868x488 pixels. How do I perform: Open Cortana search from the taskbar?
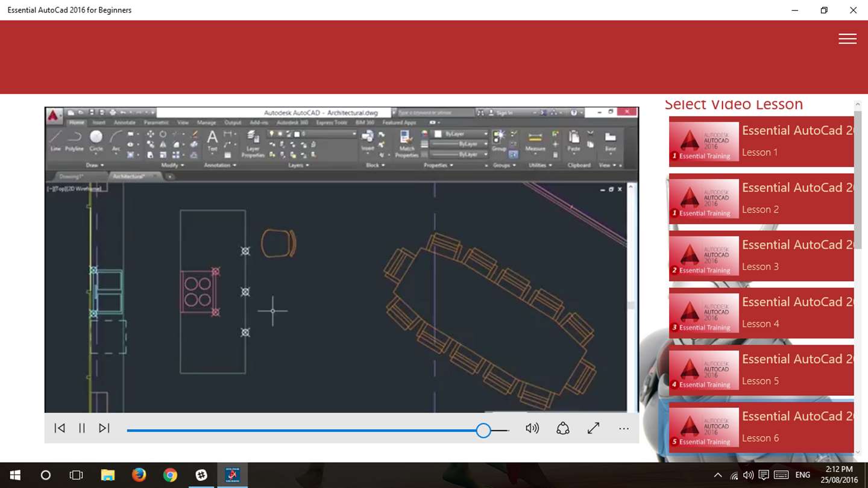coord(45,475)
